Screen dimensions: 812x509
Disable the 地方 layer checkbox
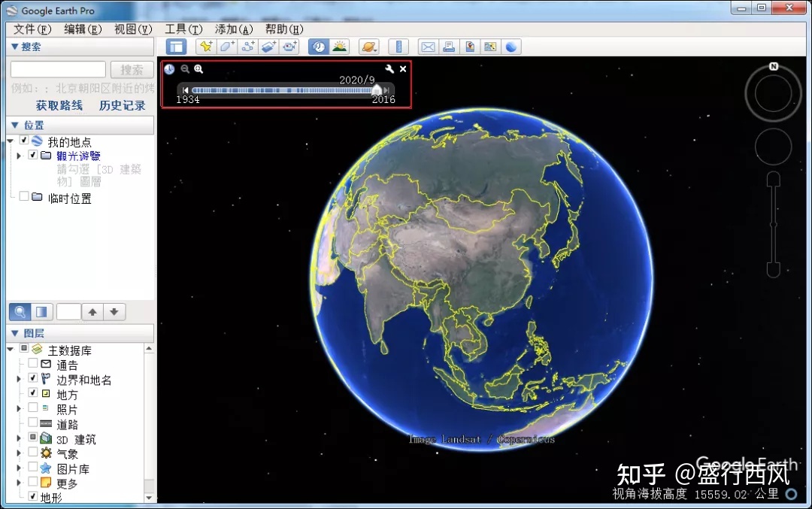click(x=32, y=393)
